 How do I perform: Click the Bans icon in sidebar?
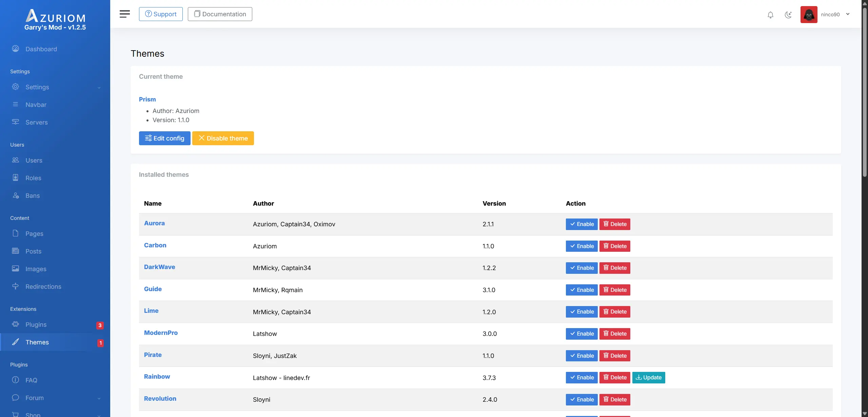point(15,195)
